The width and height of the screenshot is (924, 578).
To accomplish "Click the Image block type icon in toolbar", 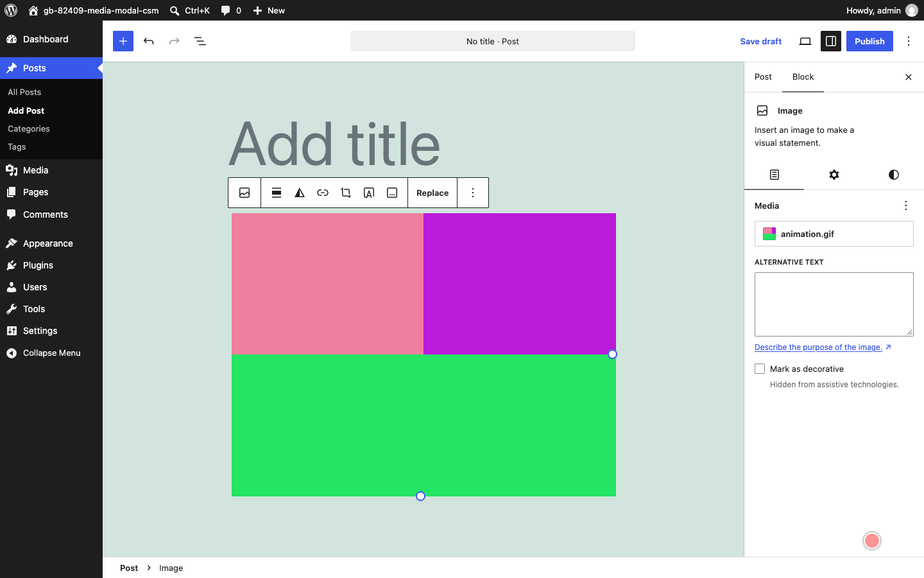I will (244, 193).
